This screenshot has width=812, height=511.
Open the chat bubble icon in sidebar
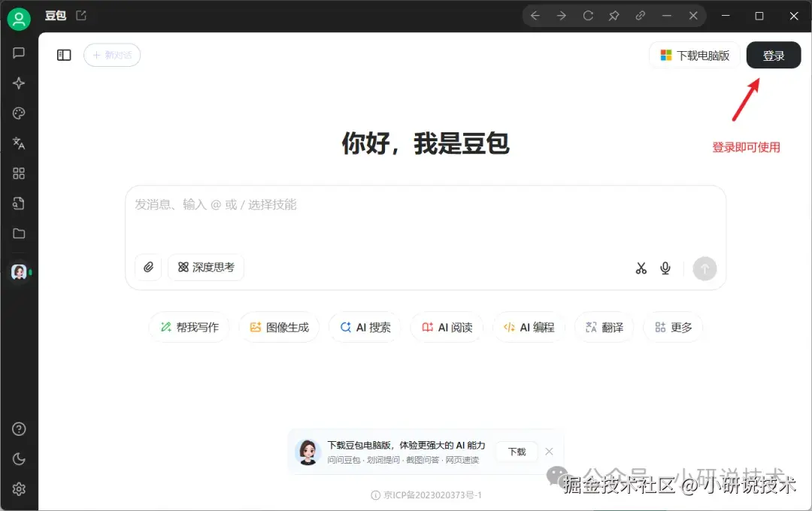click(x=19, y=53)
